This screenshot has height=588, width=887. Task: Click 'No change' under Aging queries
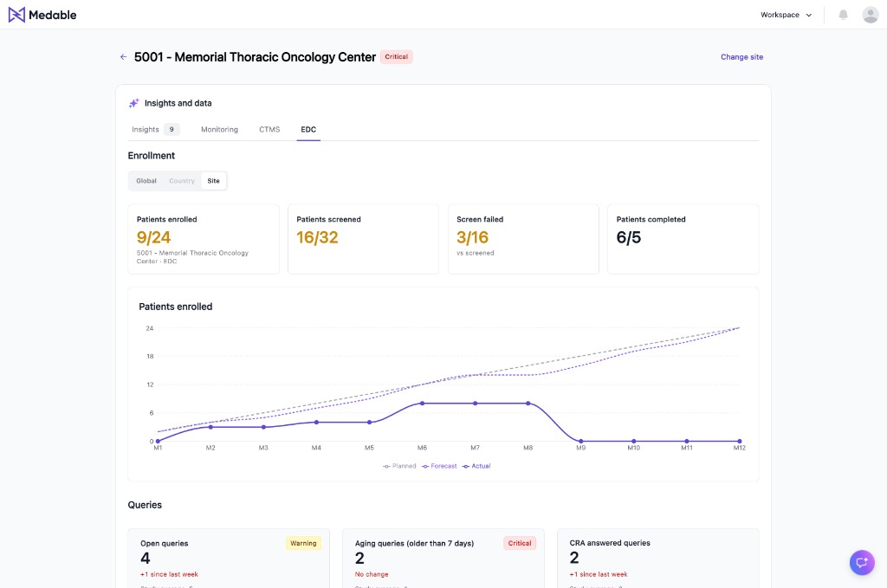[372, 574]
